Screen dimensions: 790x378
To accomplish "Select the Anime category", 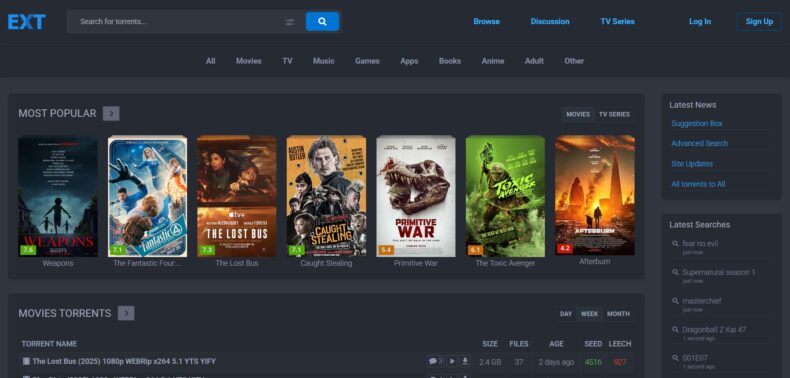I will tap(493, 61).
